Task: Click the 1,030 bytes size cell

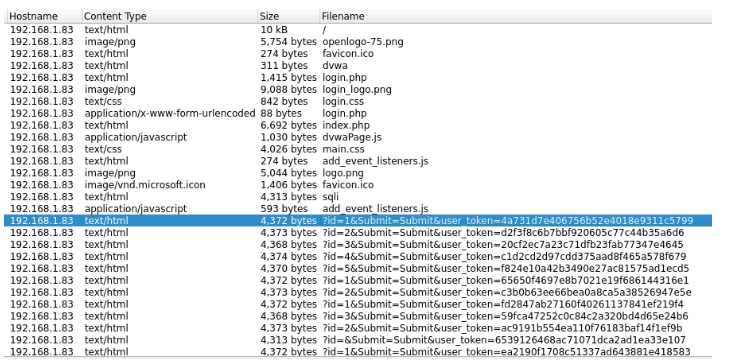Action: (289, 137)
